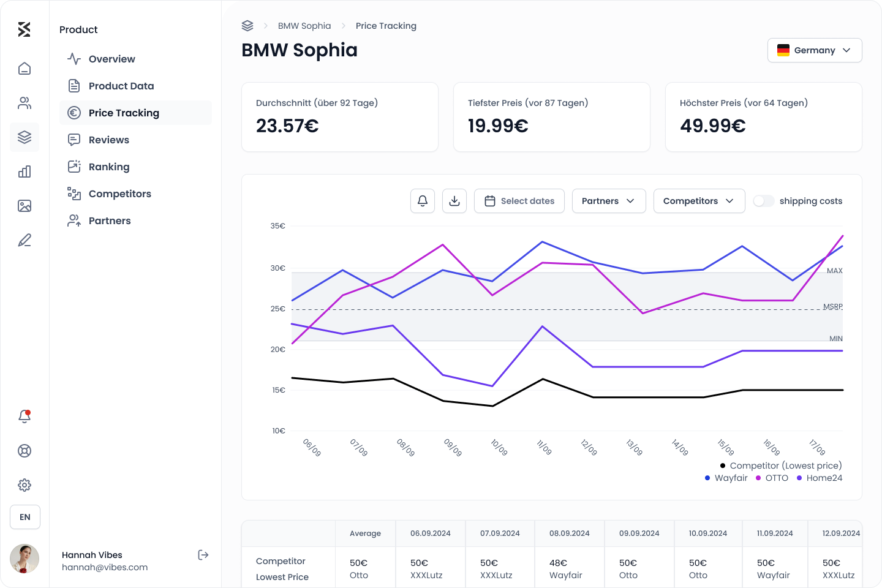Download chart data with download icon
The image size is (882, 588).
pyautogui.click(x=454, y=201)
